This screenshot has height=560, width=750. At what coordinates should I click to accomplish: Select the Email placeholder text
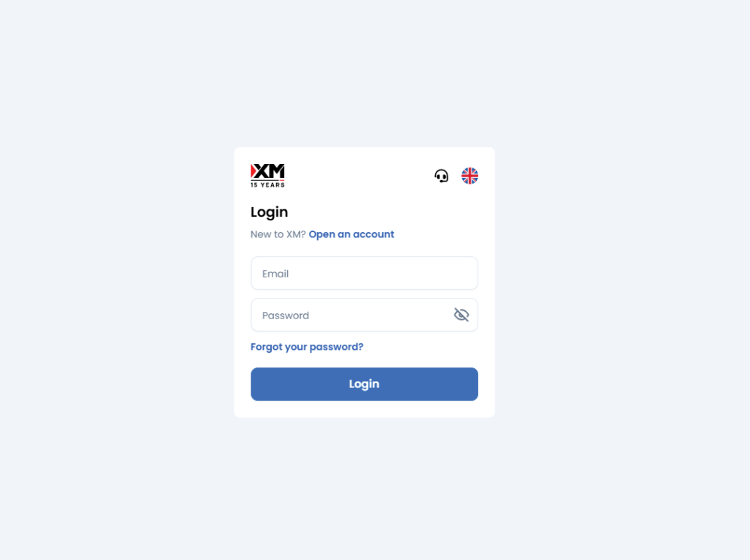[275, 274]
